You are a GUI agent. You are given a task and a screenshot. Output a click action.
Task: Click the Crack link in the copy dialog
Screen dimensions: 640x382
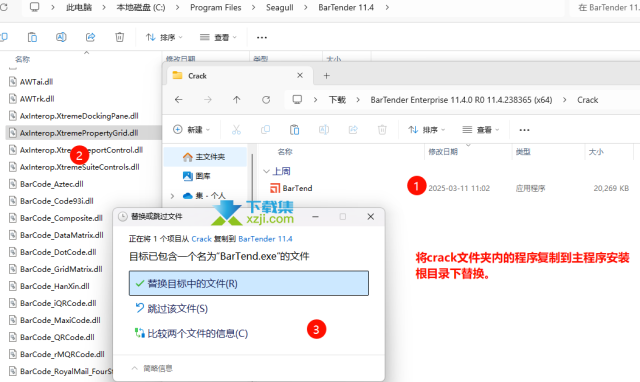[201, 239]
